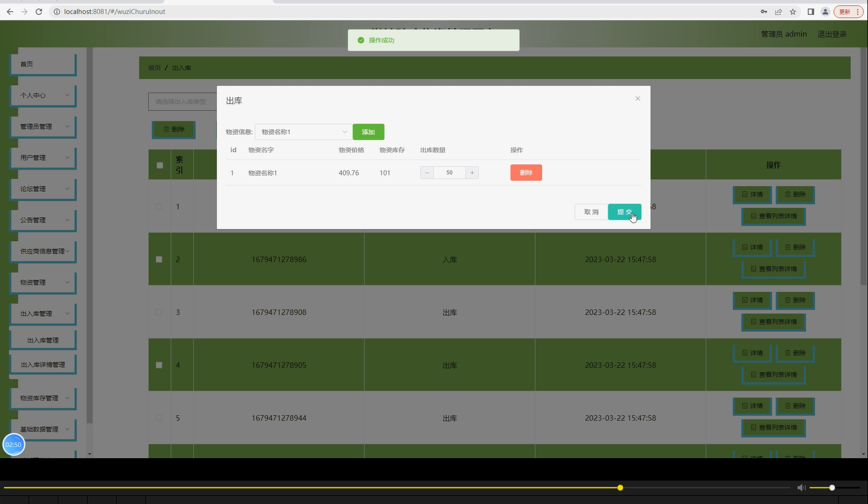Open the browser profile avatar

825,11
